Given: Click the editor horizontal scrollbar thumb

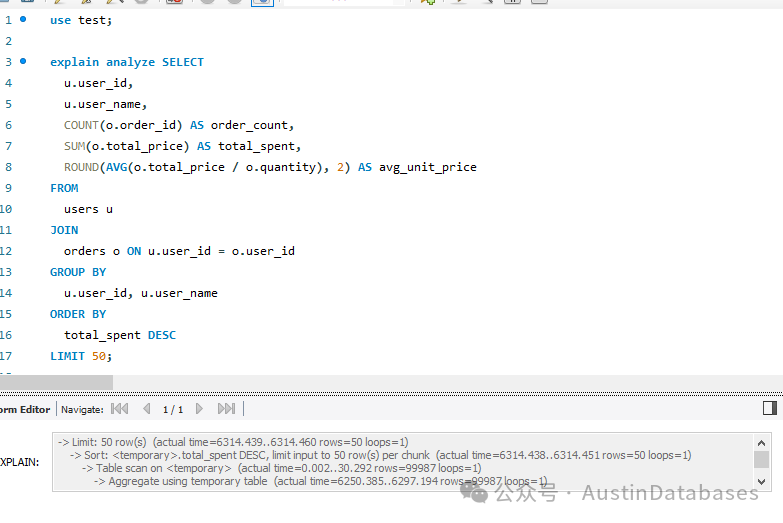Looking at the screenshot, I should tap(56, 383).
